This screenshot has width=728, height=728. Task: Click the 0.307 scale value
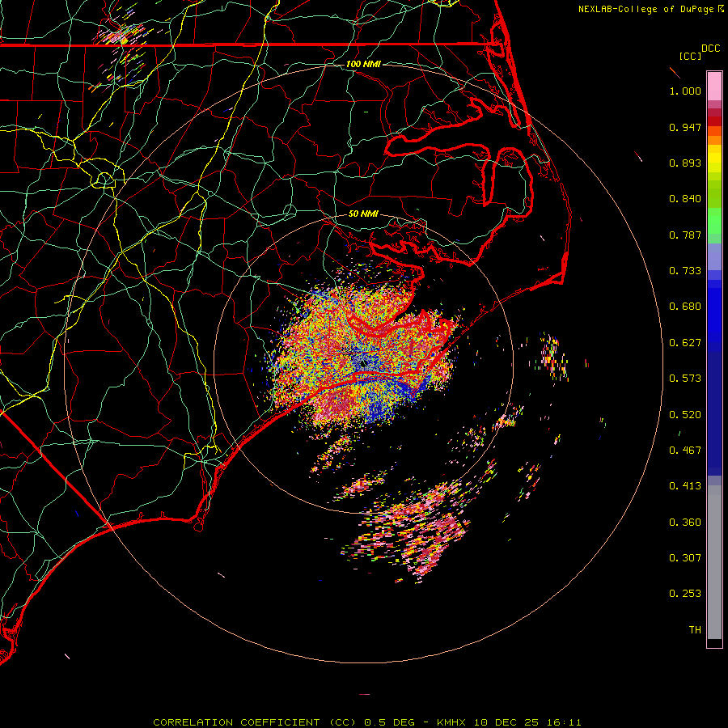[685, 558]
